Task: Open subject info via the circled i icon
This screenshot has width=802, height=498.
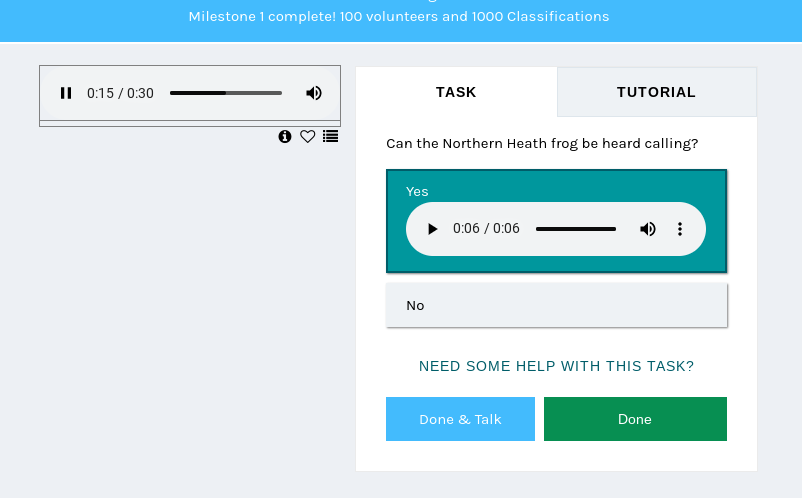Action: click(x=285, y=137)
